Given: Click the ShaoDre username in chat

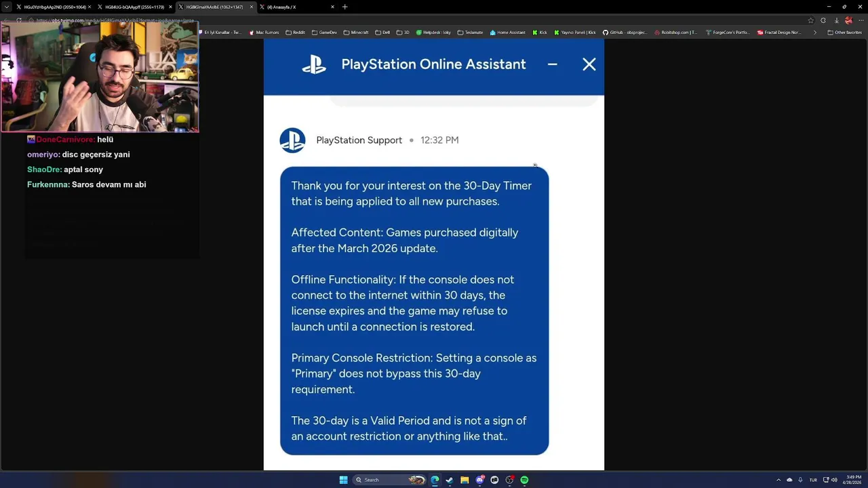Looking at the screenshot, I should (x=44, y=169).
